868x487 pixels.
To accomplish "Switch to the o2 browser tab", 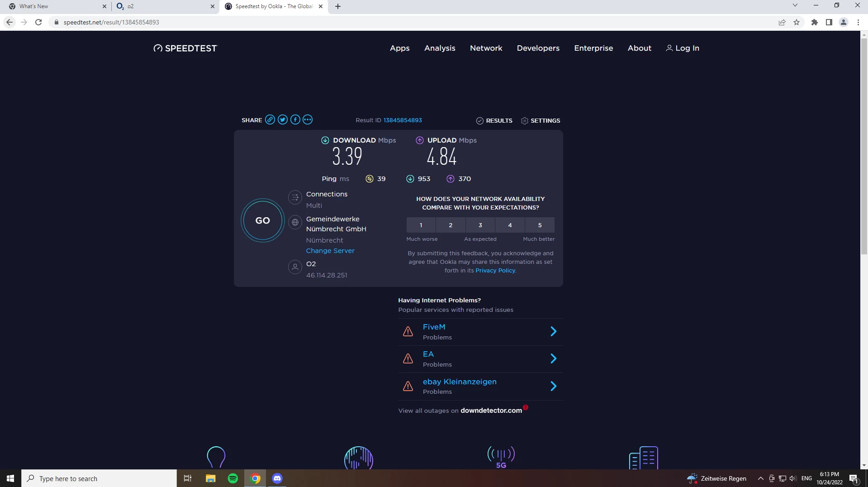I will pyautogui.click(x=163, y=6).
